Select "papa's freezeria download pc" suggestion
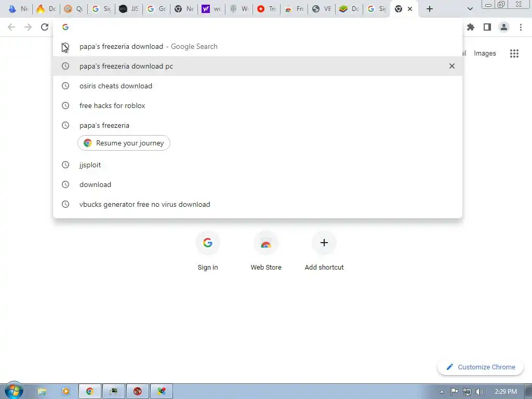 click(x=258, y=66)
